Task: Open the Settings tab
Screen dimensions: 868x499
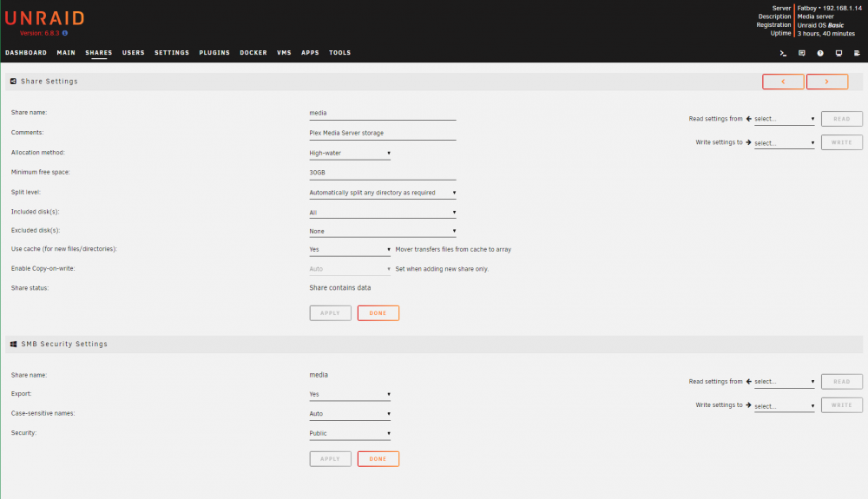Action: click(x=172, y=53)
